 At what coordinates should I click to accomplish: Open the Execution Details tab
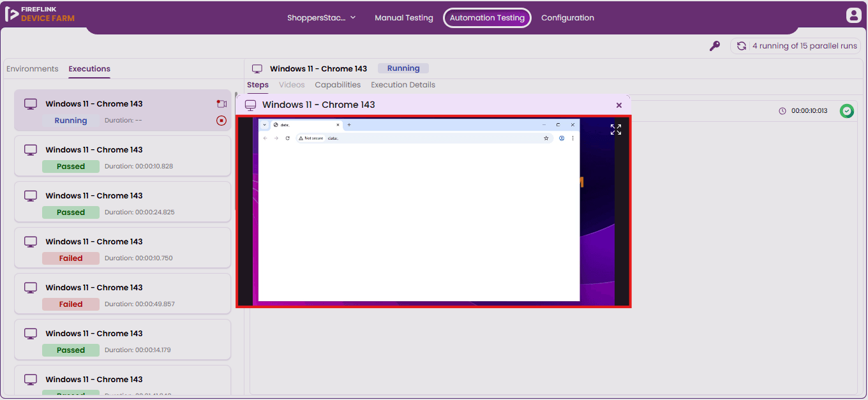click(x=403, y=85)
